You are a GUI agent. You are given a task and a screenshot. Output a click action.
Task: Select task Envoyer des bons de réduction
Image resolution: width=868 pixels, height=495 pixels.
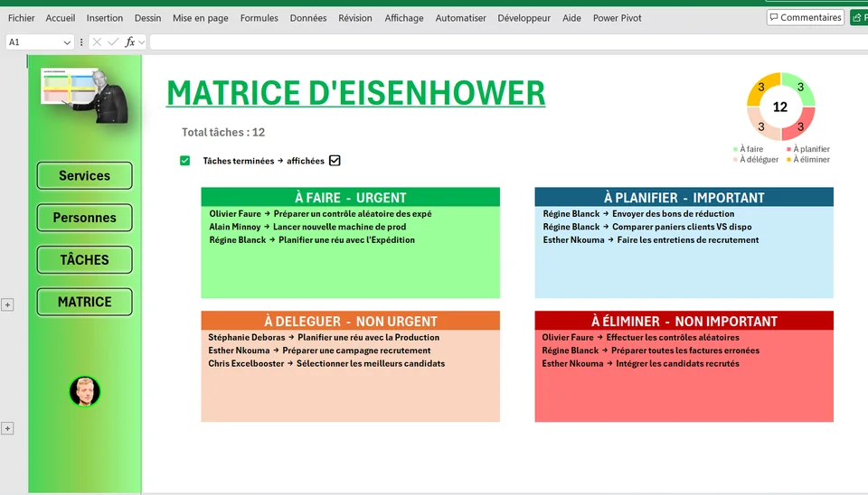[x=673, y=213]
